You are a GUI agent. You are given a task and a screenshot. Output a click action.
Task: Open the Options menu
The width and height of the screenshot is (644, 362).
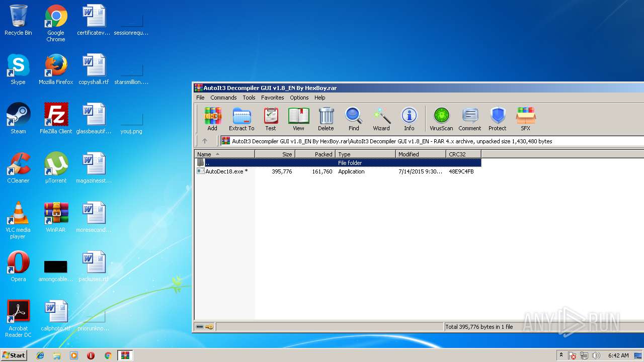[299, 98]
